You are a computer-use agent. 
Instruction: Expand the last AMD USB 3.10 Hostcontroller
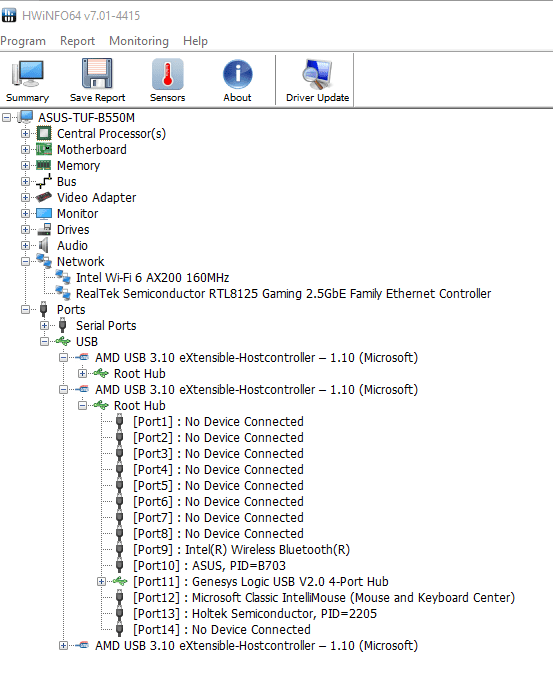tap(63, 645)
